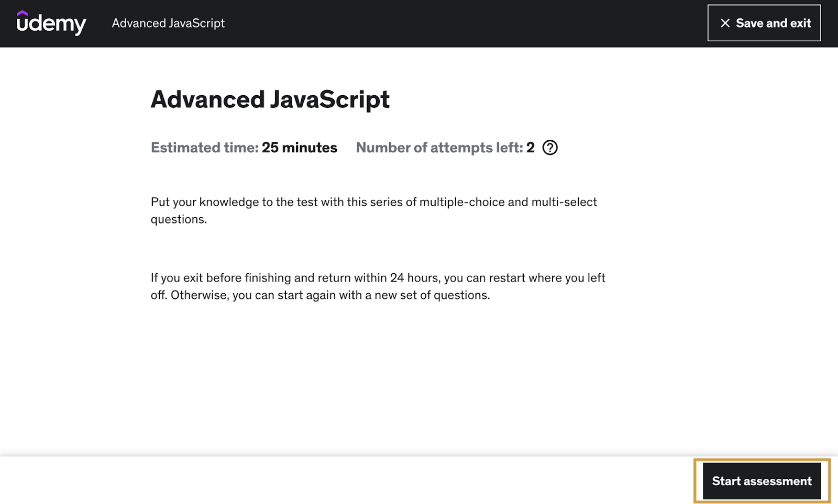Screen dimensions: 838x504
Task: Select the "25 minutes" value
Action: 299,148
